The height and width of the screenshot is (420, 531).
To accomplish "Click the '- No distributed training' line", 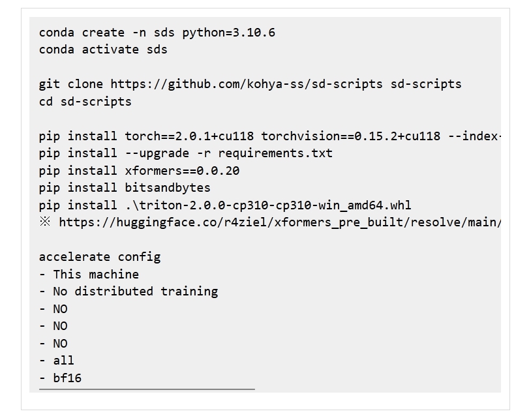I will 129,292.
